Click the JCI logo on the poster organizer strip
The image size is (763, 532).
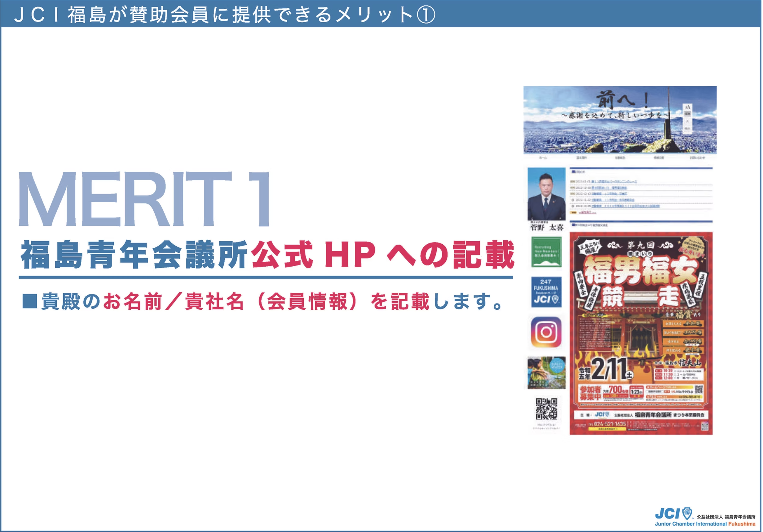point(602,414)
